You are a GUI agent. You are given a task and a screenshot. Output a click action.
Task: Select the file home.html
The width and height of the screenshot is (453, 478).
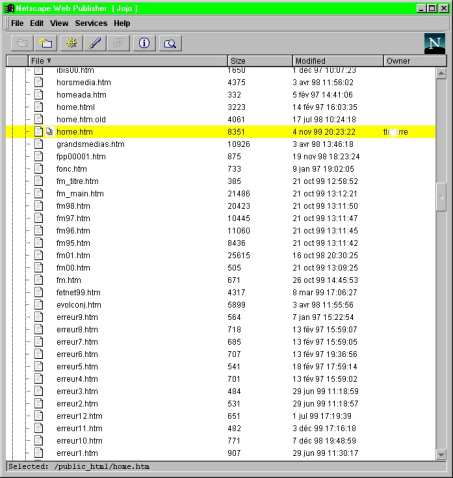tap(76, 107)
